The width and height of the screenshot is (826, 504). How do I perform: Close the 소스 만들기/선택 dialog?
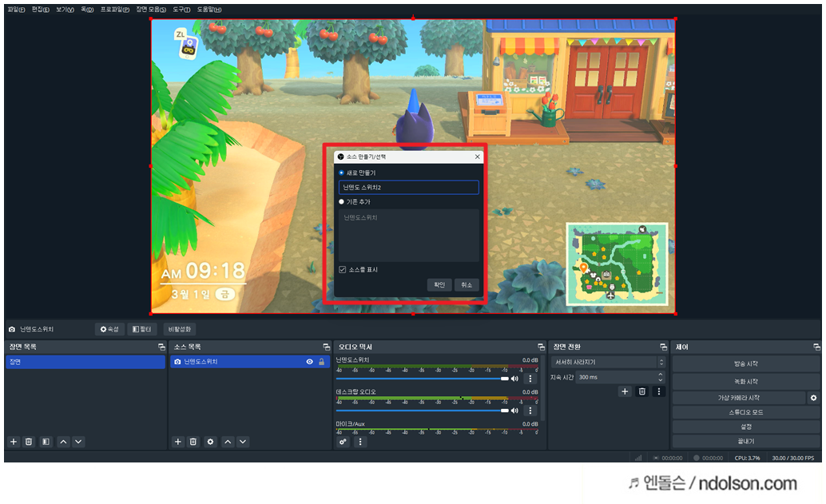tap(477, 157)
